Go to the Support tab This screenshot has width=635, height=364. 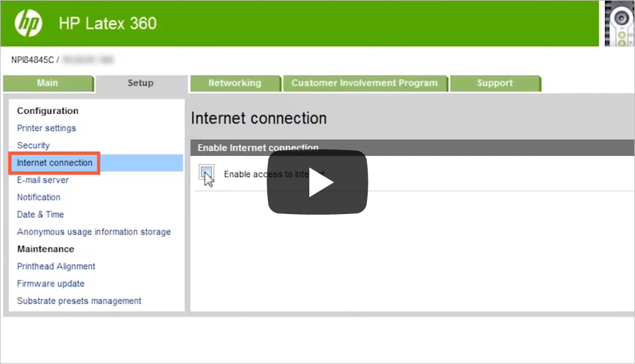[x=494, y=83]
